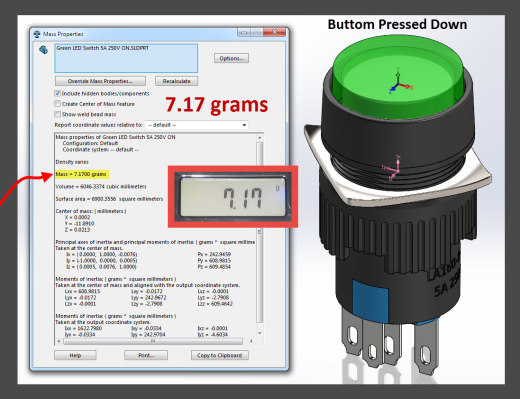
Task: Select the Green LED Switch file entry
Action: point(103,48)
